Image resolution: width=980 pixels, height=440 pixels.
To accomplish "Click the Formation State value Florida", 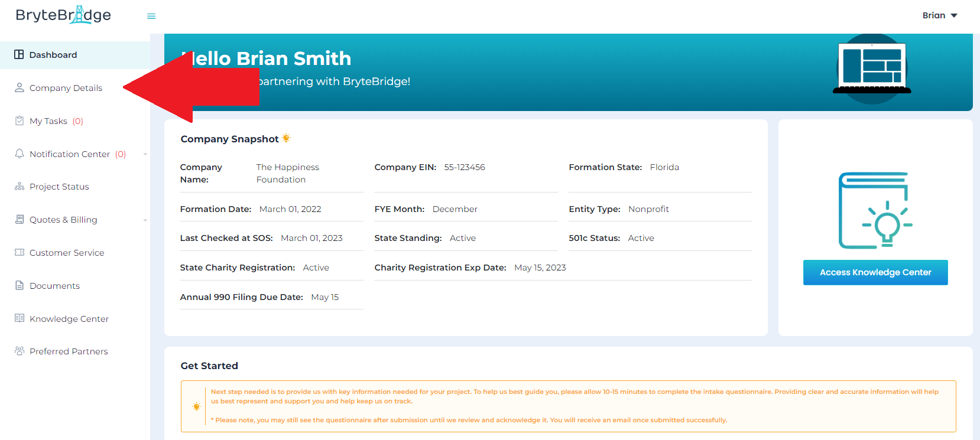I will [664, 167].
